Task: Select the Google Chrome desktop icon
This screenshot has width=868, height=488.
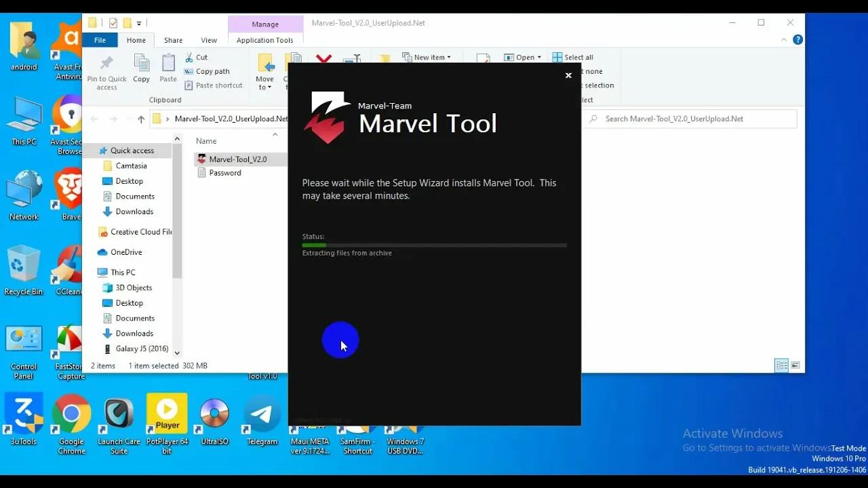Action: (71, 425)
